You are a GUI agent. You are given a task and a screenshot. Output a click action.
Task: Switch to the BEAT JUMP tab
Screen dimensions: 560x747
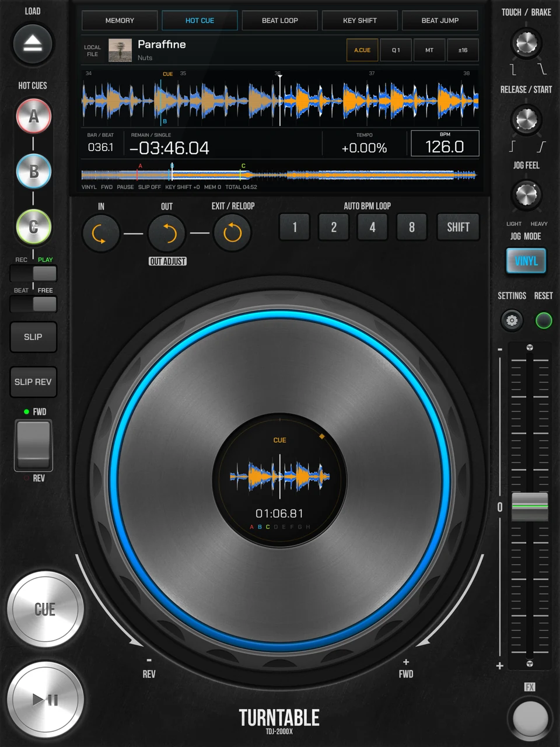pyautogui.click(x=440, y=20)
